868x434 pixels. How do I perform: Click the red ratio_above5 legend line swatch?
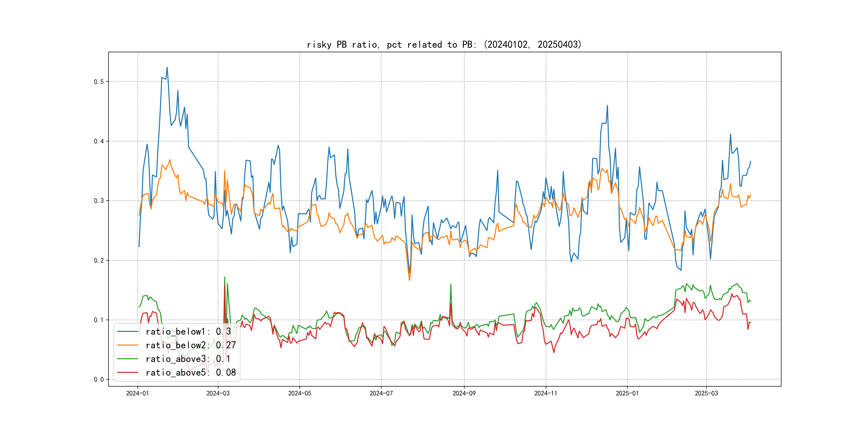point(127,372)
